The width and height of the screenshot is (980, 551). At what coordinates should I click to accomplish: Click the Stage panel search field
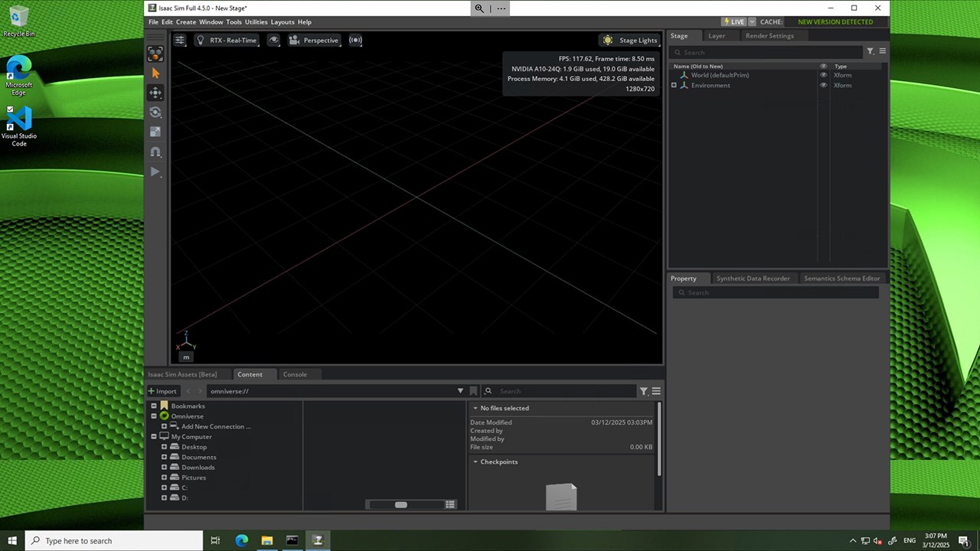(767, 53)
